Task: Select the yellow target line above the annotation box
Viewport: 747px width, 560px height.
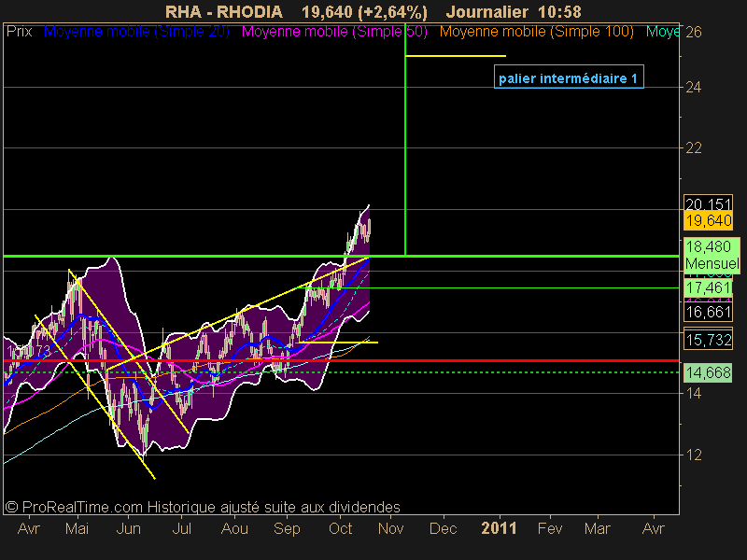Action: pyautogui.click(x=456, y=56)
